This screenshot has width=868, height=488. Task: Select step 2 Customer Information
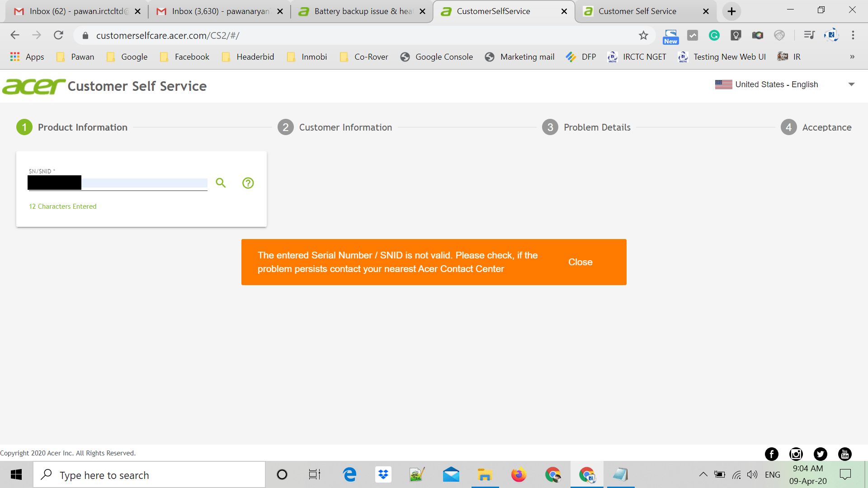(x=335, y=127)
